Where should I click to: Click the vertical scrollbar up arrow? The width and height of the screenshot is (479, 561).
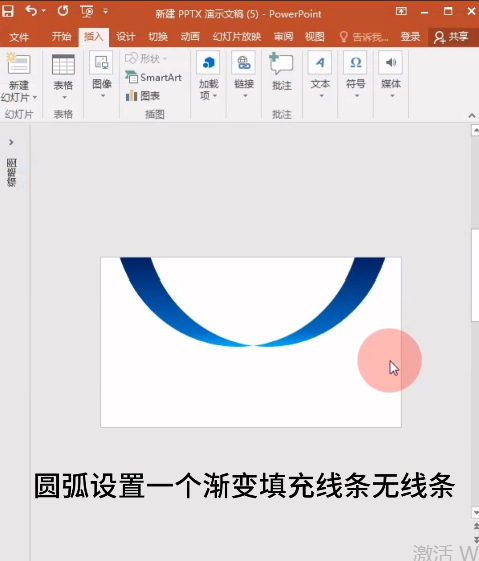[475, 130]
